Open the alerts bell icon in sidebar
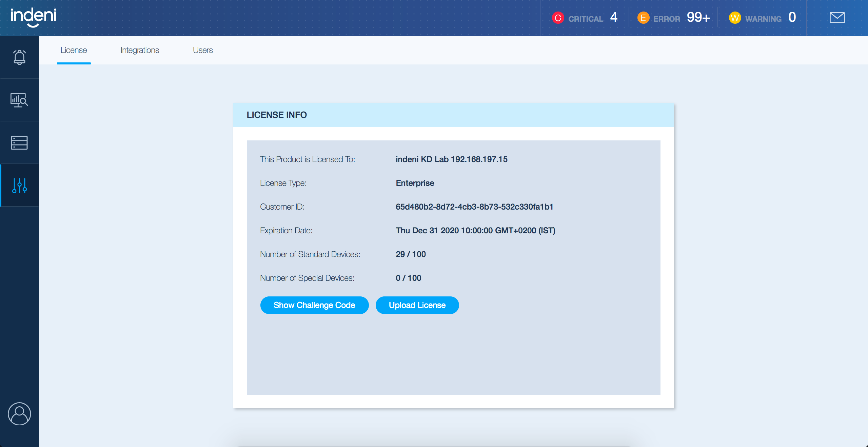The image size is (868, 447). click(19, 57)
